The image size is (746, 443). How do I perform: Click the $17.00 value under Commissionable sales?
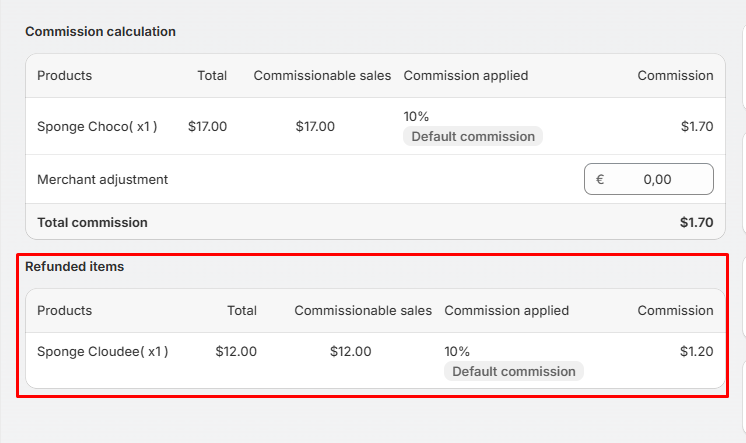tap(315, 127)
